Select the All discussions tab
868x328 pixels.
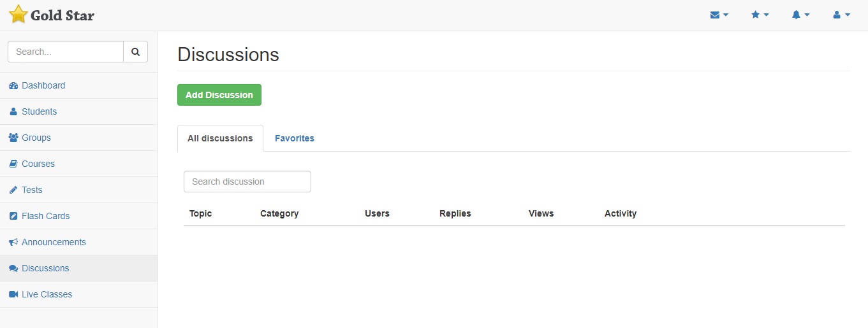220,138
